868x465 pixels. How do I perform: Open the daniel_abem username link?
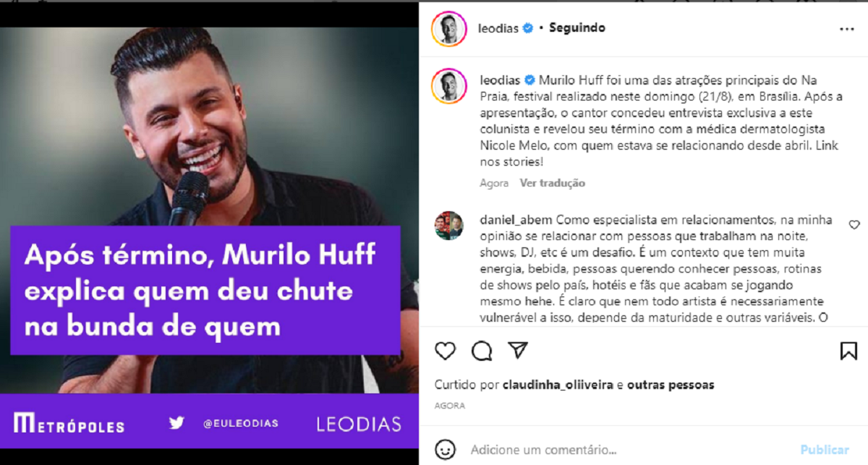coord(516,220)
